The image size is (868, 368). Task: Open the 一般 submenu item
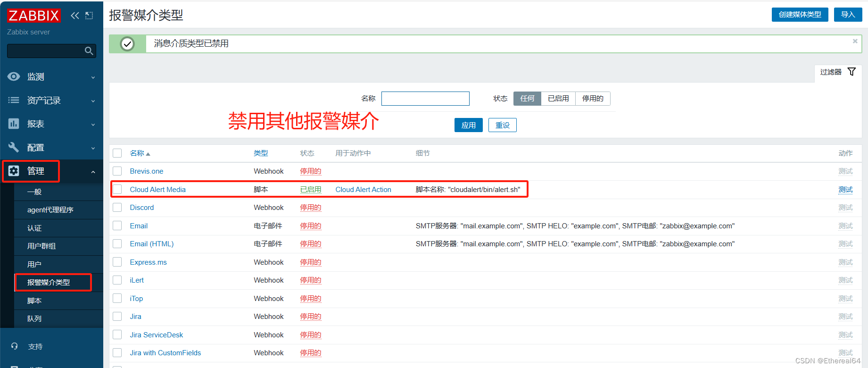tap(58, 192)
